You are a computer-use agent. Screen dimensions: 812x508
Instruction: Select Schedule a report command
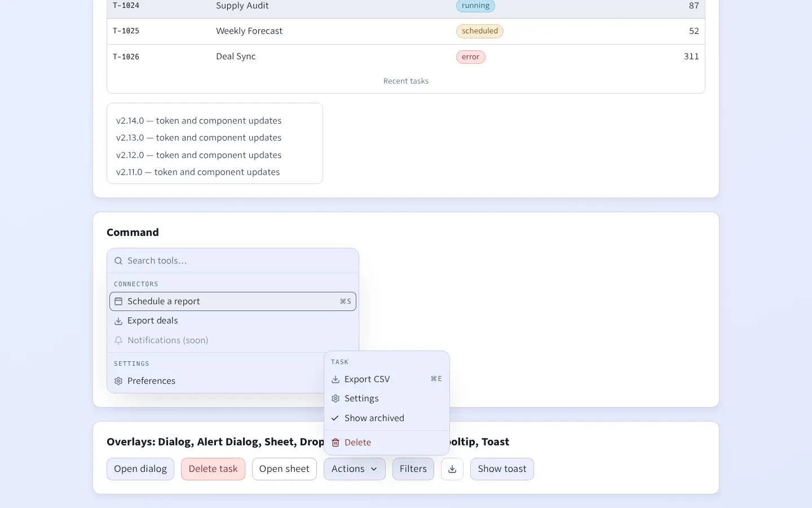point(233,301)
